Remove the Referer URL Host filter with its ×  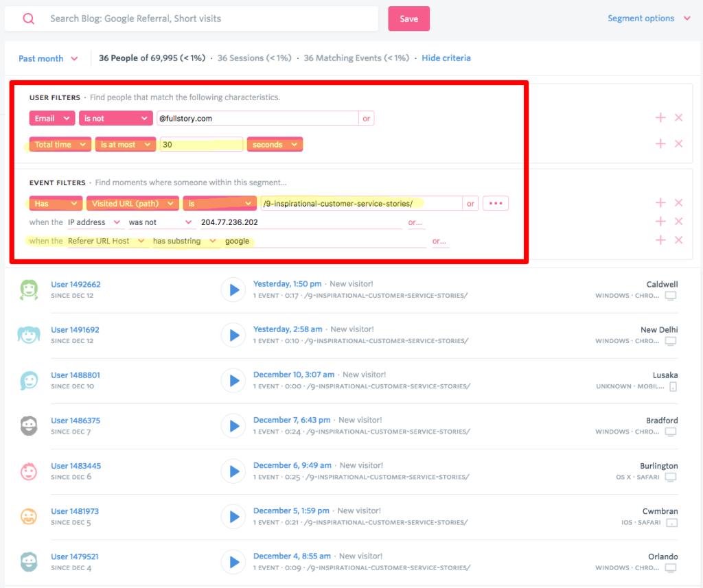point(678,240)
